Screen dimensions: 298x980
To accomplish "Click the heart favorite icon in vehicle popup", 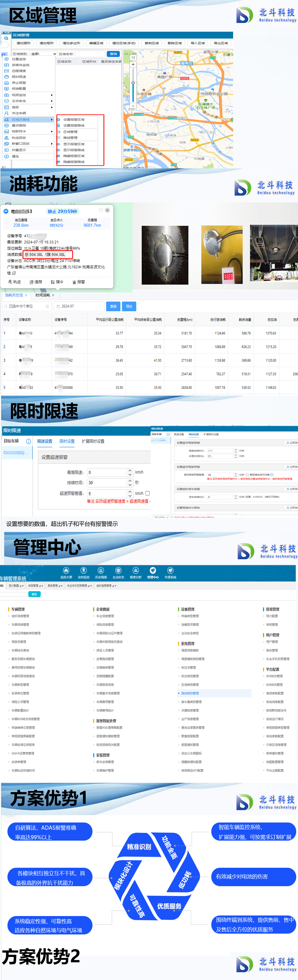I will pyautogui.click(x=101, y=211).
